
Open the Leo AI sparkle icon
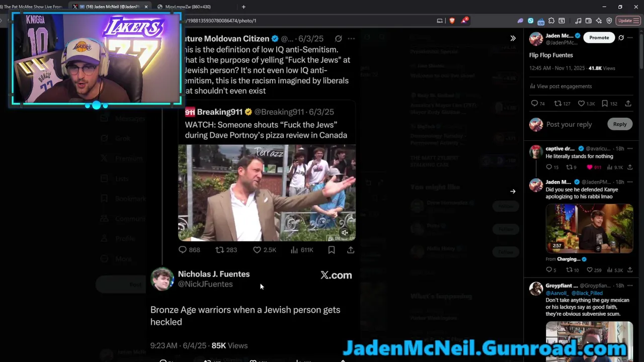[599, 21]
